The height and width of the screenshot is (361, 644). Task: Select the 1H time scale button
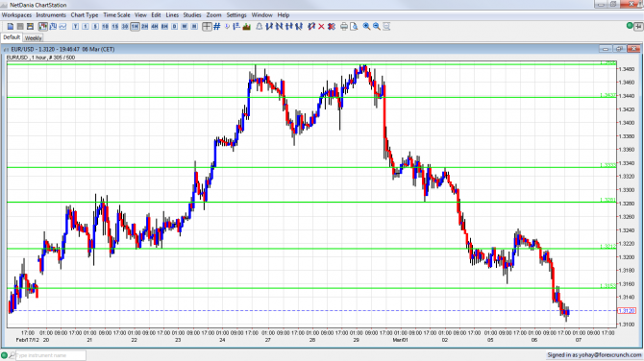click(135, 27)
